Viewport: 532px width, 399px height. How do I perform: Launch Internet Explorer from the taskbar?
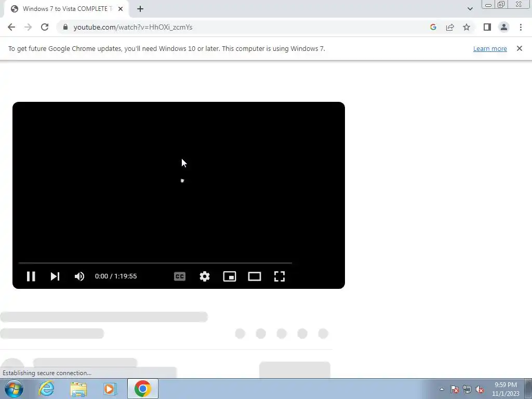click(x=46, y=389)
